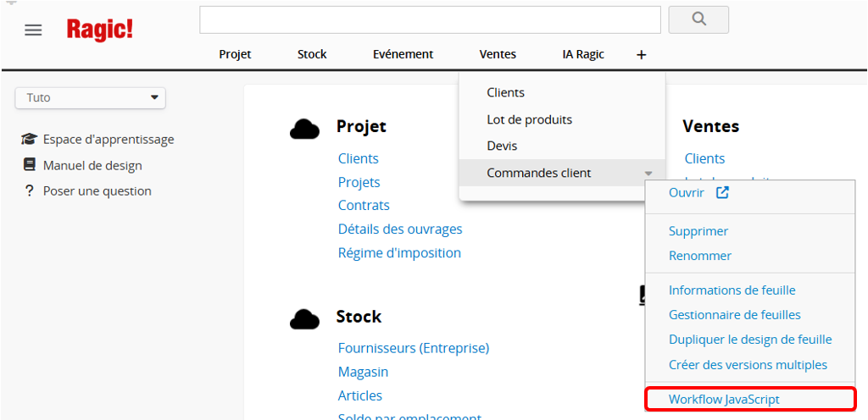
Task: Click Lot de produits in dropdown
Action: [x=529, y=119]
